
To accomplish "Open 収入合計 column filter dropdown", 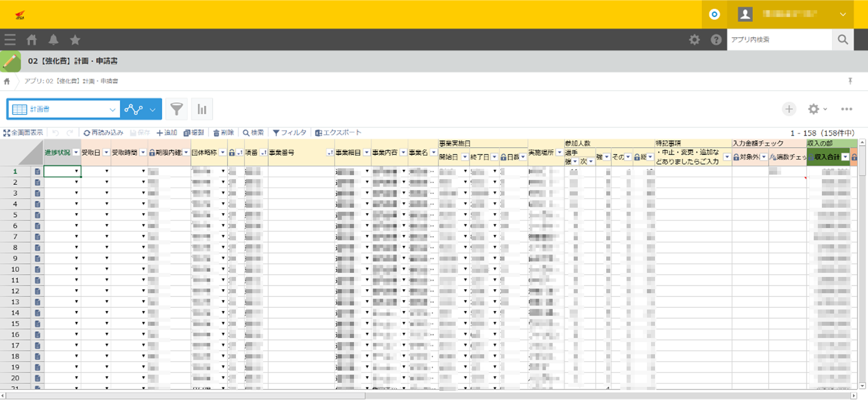I will (845, 157).
